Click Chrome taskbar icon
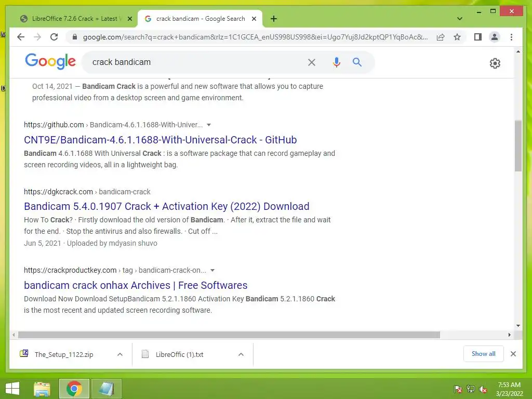The width and height of the screenshot is (532, 399). coord(74,389)
